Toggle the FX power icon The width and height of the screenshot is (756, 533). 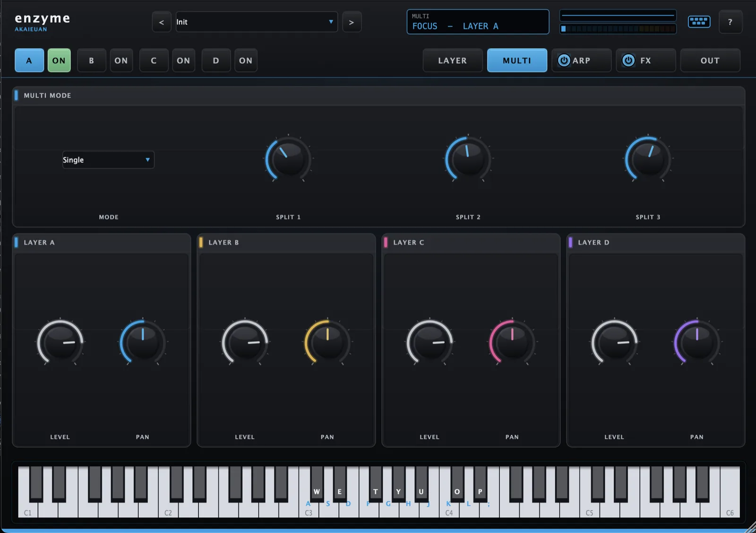click(x=628, y=61)
